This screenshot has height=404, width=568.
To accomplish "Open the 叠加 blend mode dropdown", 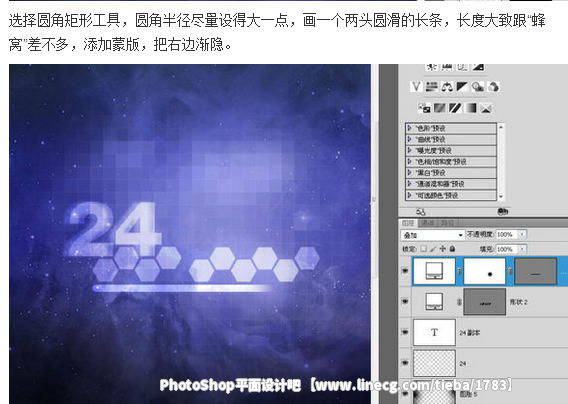I will [x=433, y=235].
